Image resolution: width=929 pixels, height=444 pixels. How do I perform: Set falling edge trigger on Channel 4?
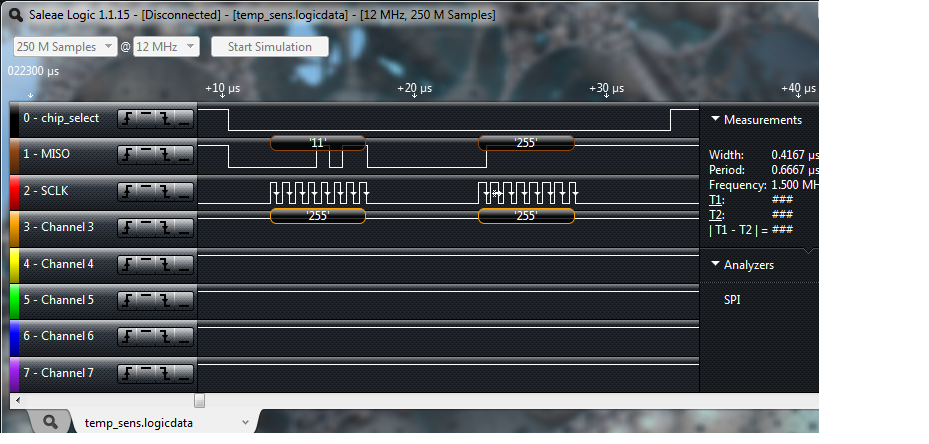(165, 264)
